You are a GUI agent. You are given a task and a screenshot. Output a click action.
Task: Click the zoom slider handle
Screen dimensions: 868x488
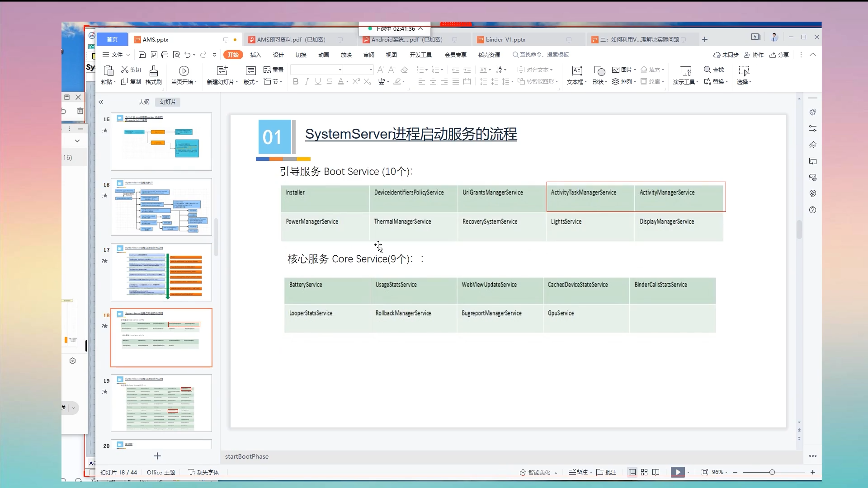click(772, 472)
